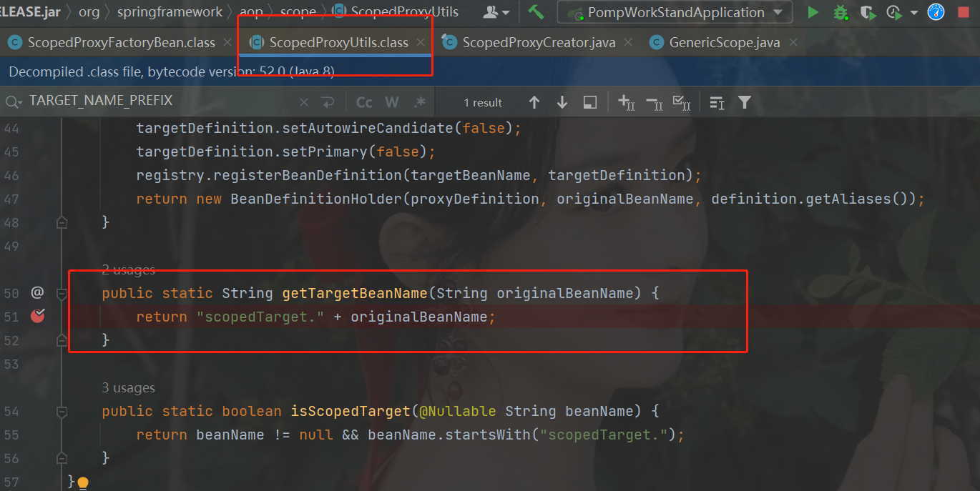Click the isScopedTarget method name

pos(351,411)
